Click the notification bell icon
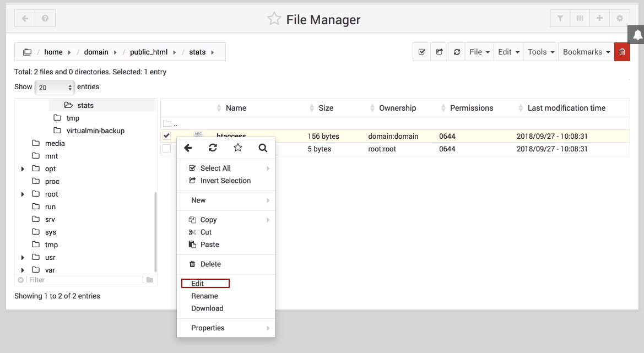 click(x=637, y=35)
